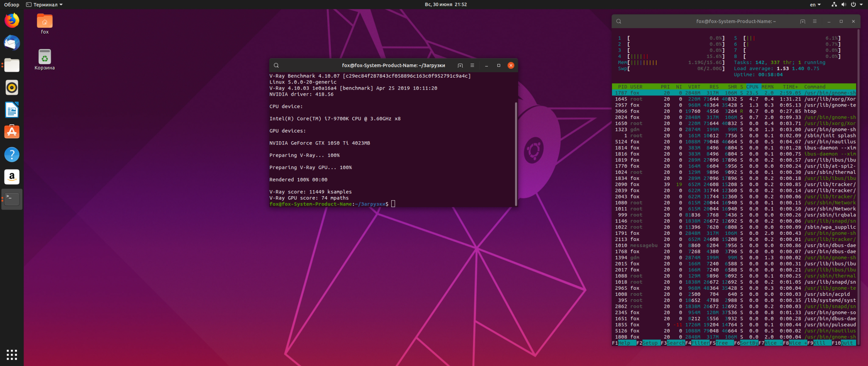Open the date and time calendar panel
Screen dimensions: 868x366
coord(446,5)
